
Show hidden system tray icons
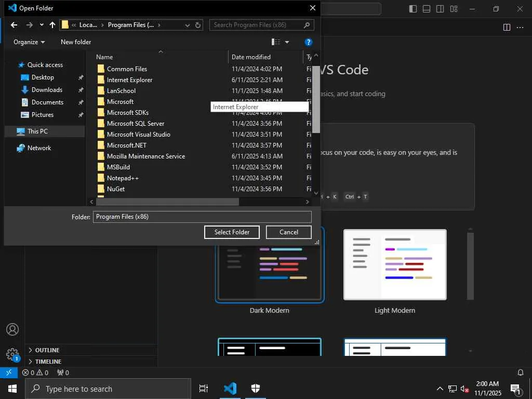pos(440,389)
